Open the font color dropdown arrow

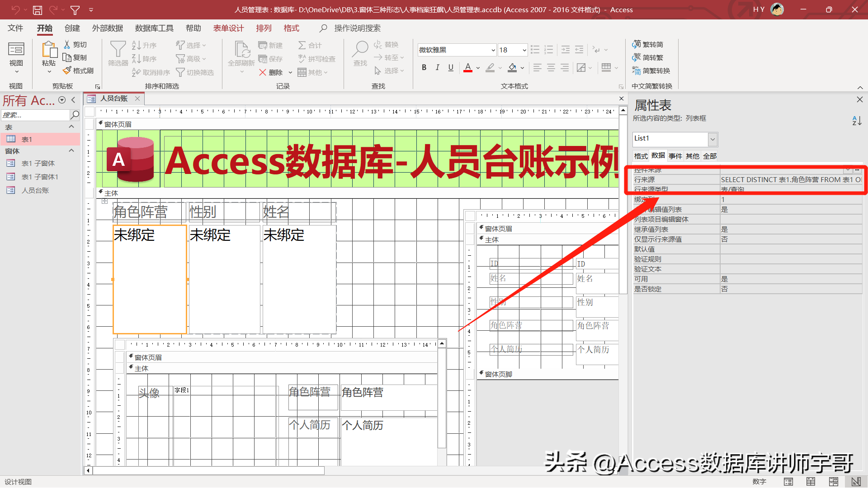click(x=478, y=68)
